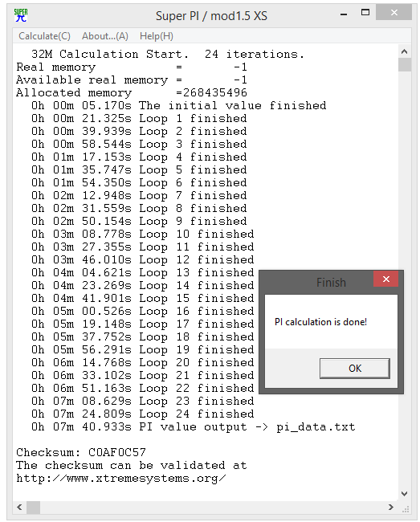Click the horizontal scrollbar left arrow
This screenshot has width=420, height=522.
click(x=19, y=508)
